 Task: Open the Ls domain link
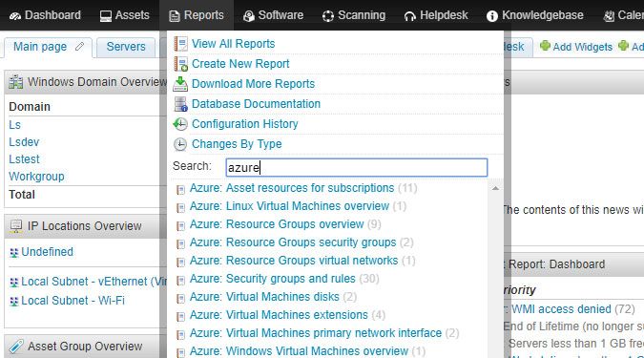14,125
